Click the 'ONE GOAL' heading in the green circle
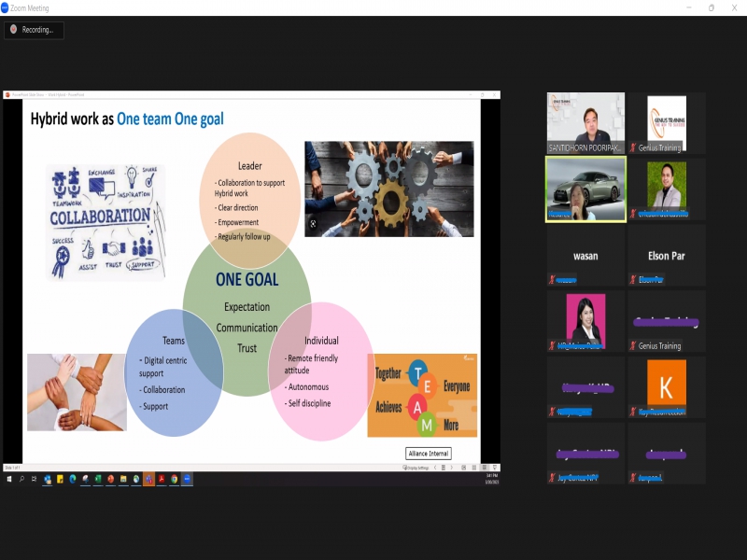747x560 pixels. [x=247, y=279]
